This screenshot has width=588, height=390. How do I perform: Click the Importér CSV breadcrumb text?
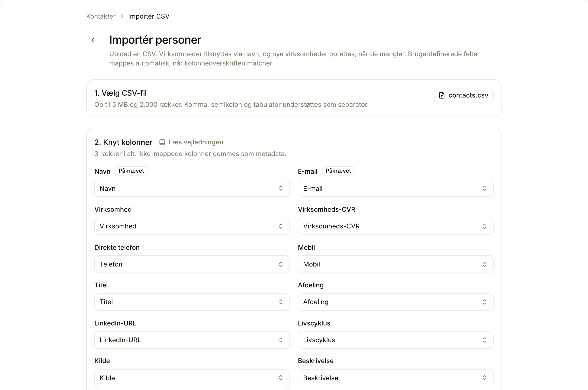149,16
